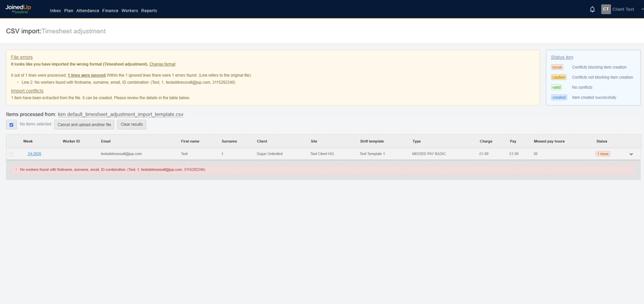Click the Missed pay hours header
Image resolution: width=644 pixels, height=304 pixels.
point(549,142)
